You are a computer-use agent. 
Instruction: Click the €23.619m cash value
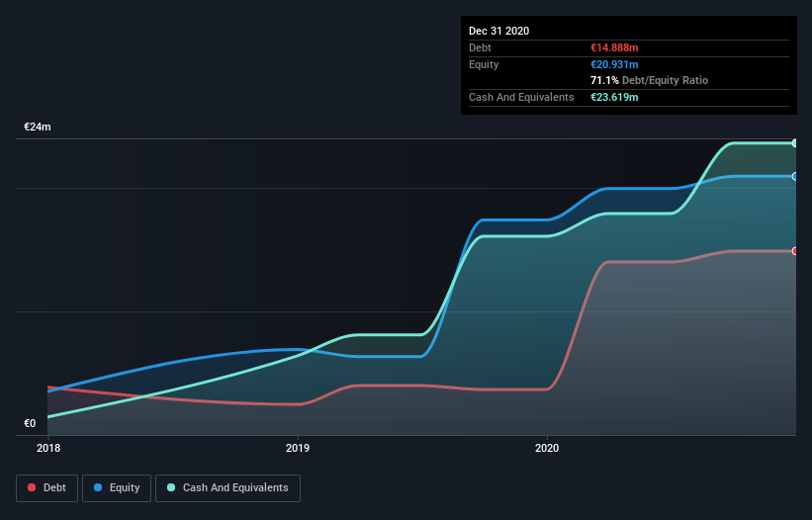[614, 97]
